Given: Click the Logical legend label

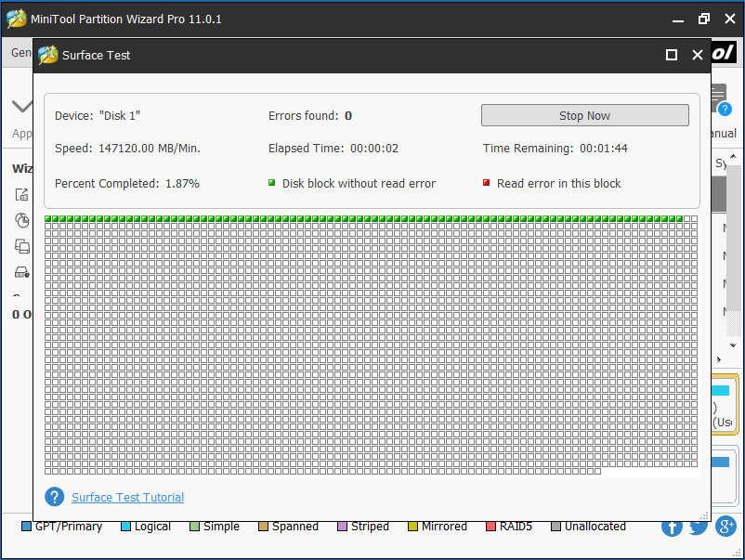Looking at the screenshot, I should coord(152,527).
